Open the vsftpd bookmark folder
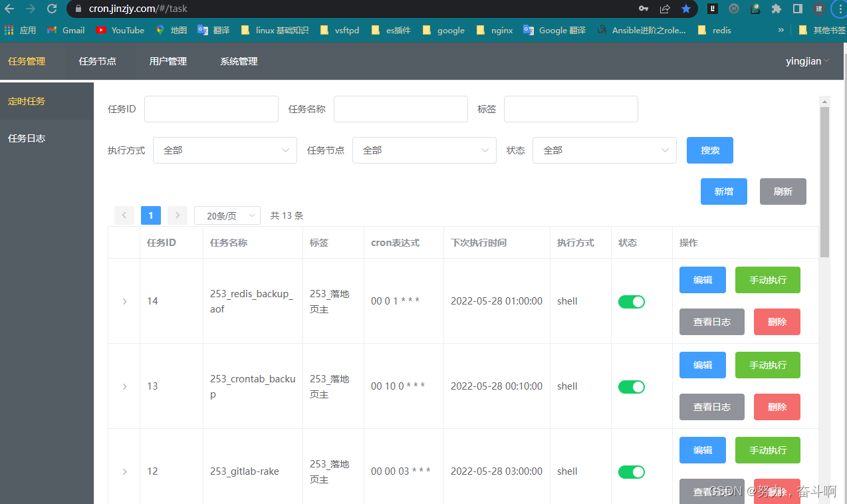The width and height of the screenshot is (847, 504). click(x=340, y=30)
